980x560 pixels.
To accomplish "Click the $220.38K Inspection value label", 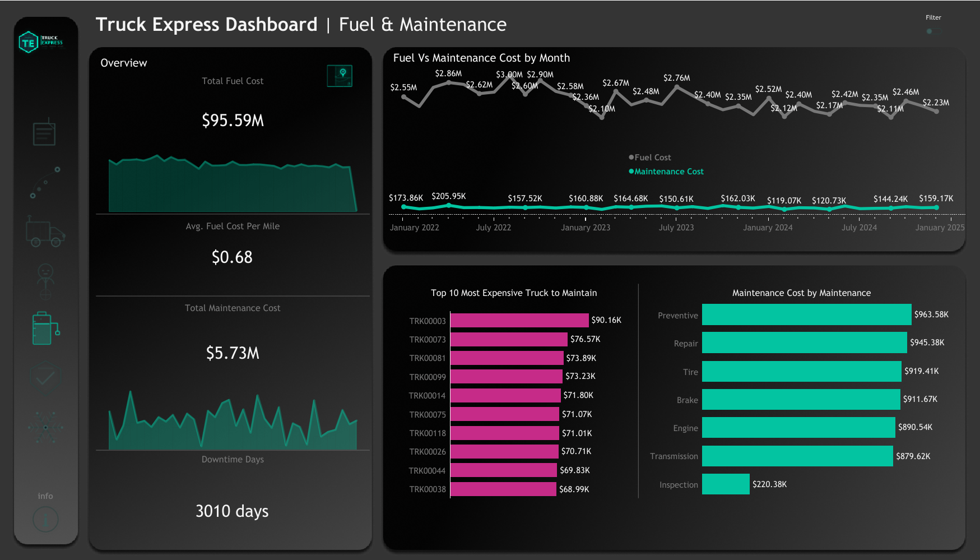I will pos(769,484).
